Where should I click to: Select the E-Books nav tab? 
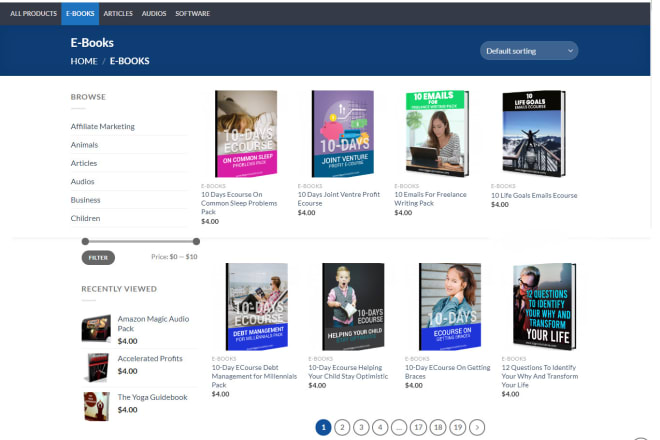coord(80,13)
